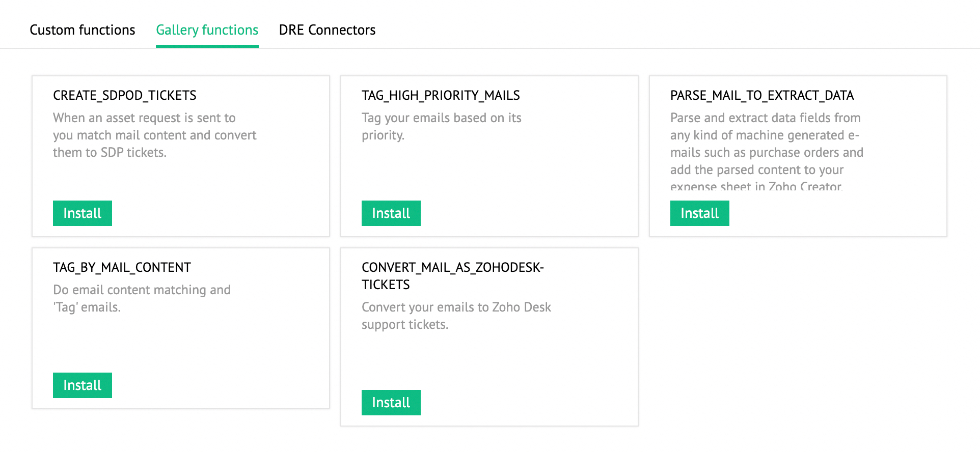Click the CREATE_SDPOD_TICKETS card title
Image resolution: width=980 pixels, height=452 pixels.
pos(124,96)
